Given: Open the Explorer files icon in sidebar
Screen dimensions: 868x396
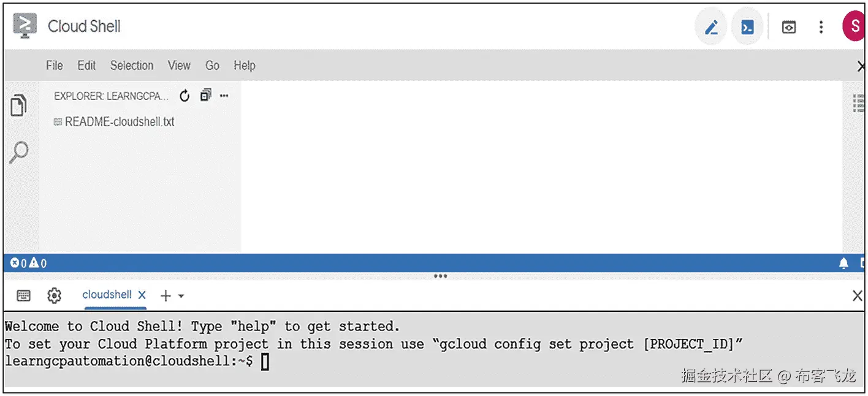Looking at the screenshot, I should 19,105.
